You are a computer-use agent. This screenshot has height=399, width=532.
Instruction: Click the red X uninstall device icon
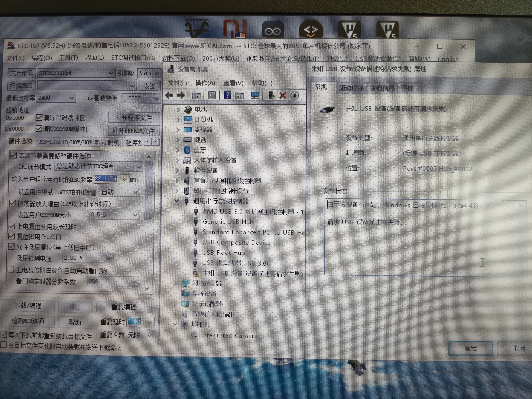[283, 96]
